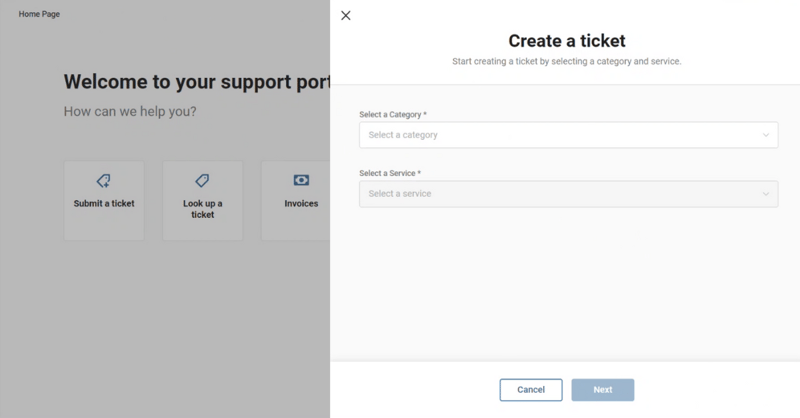Click the 'Start creating a ticket' subtitle text
The image size is (800, 418).
click(567, 61)
